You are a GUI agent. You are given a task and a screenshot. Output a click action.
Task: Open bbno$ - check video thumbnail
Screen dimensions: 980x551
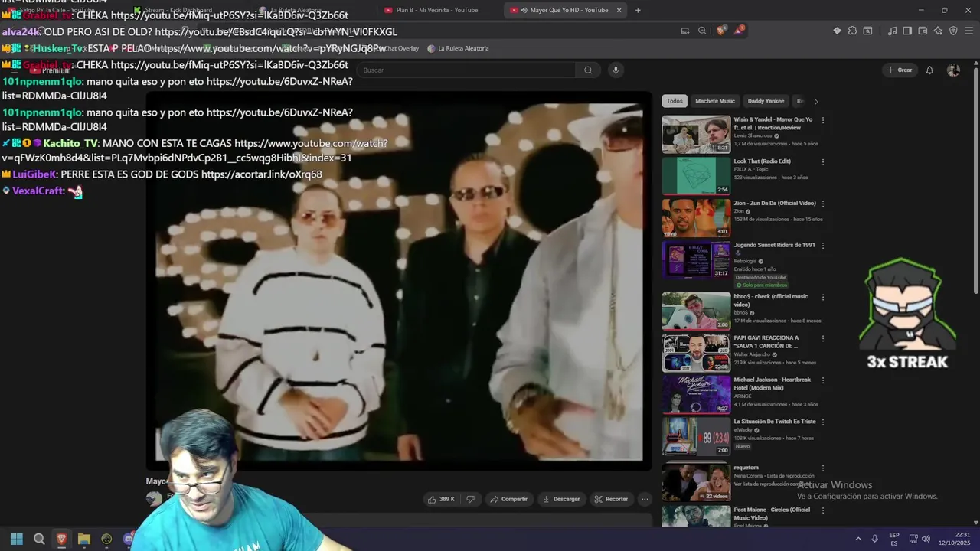[x=696, y=311]
